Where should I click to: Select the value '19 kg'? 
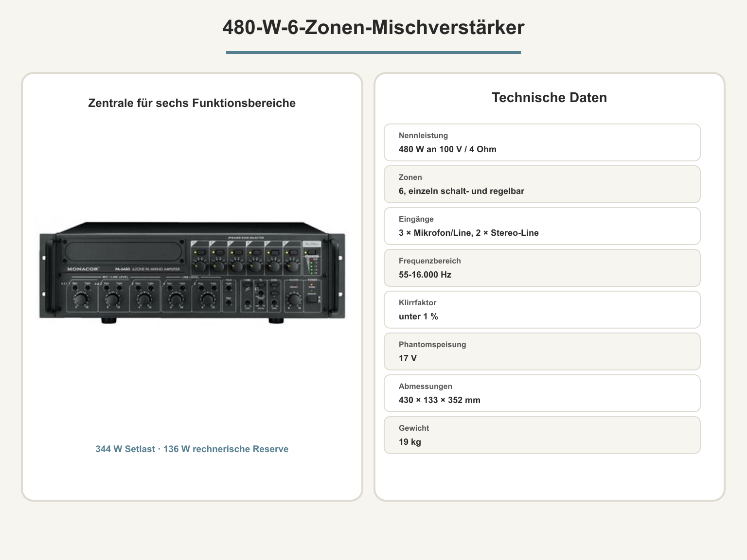point(410,442)
